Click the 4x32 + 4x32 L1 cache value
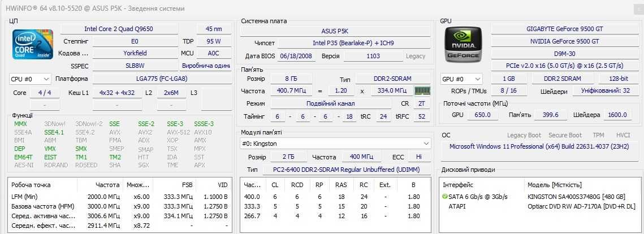 tap(117, 93)
